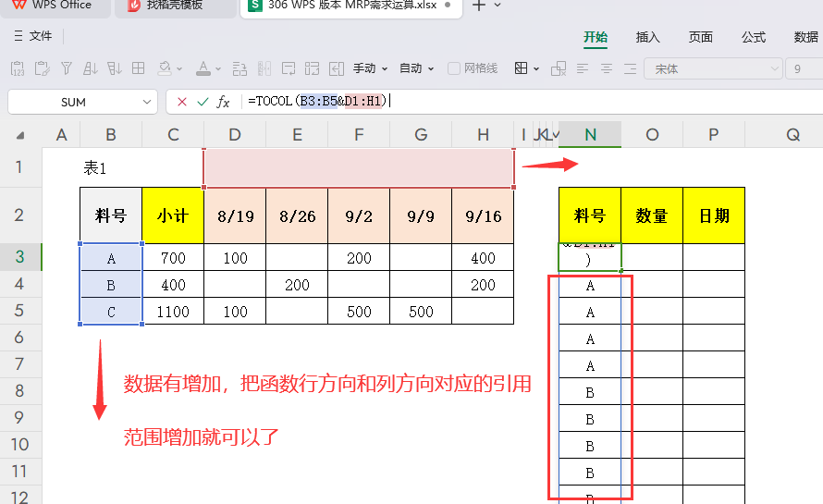
Task: Select column header N
Action: tap(591, 135)
